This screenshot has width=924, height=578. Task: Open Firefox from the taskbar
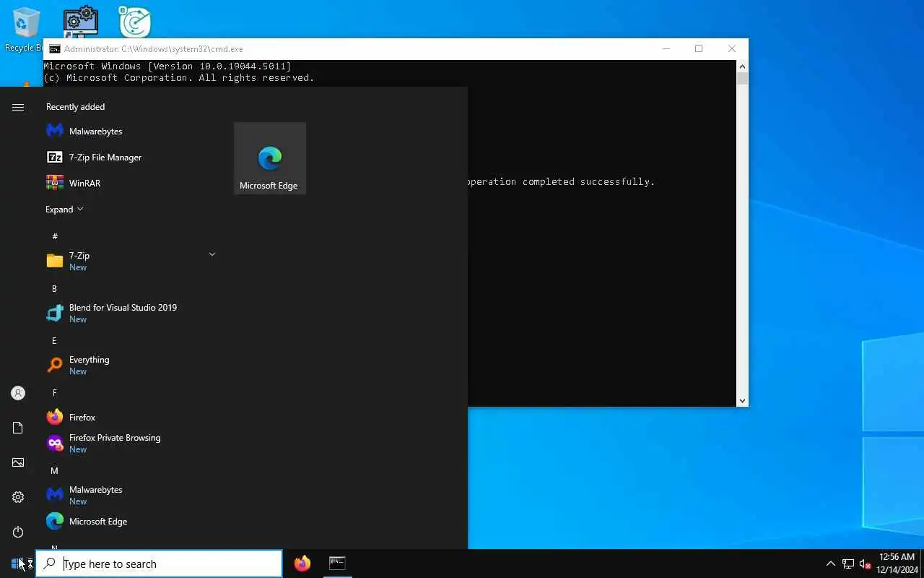(x=302, y=564)
